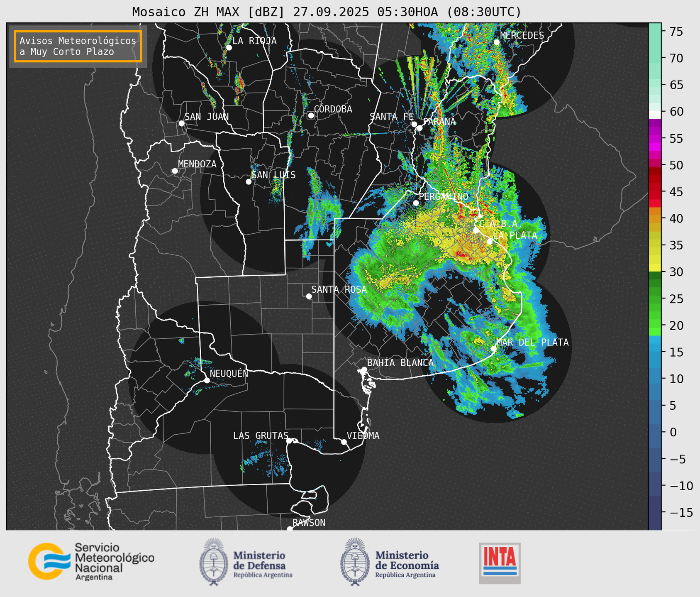This screenshot has height=597, width=700.
Task: Click the 0 tick label on the color scale
Action: 673,433
